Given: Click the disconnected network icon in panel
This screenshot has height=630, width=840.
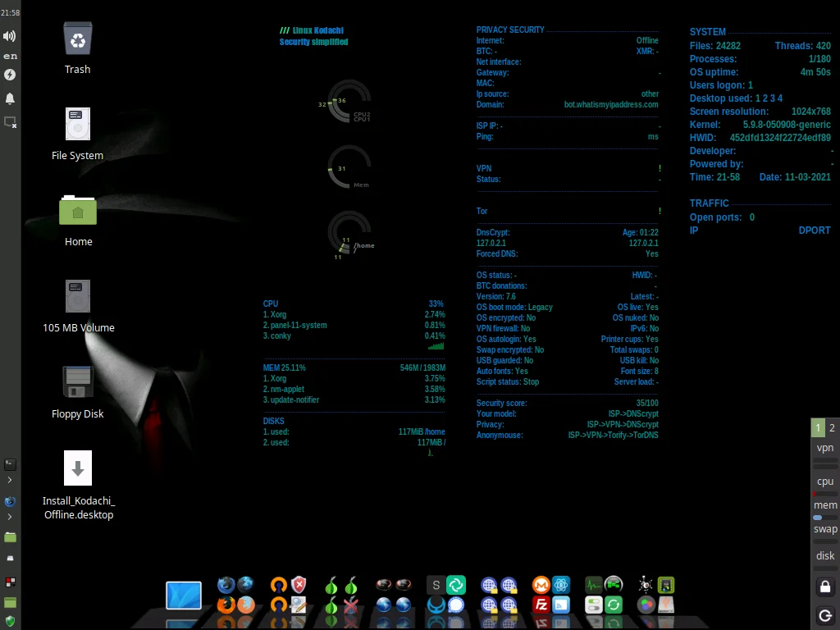Looking at the screenshot, I should pyautogui.click(x=10, y=122).
